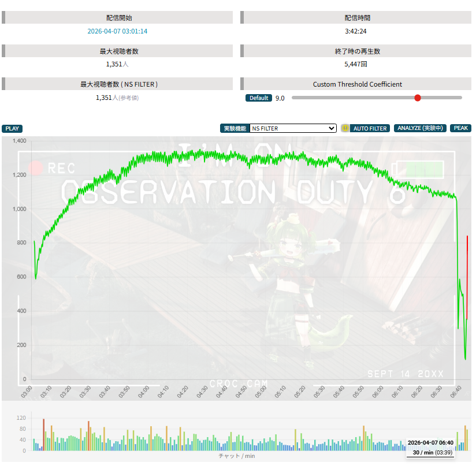Click the 5,447回 play count value
The width and height of the screenshot is (476, 466).
pyautogui.click(x=355, y=64)
